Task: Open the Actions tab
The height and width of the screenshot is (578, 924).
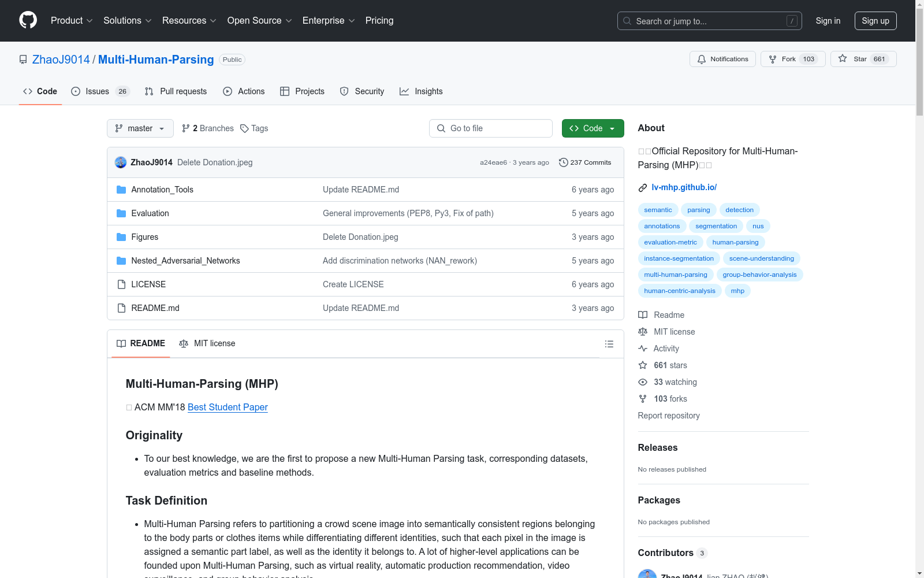Action: [244, 91]
